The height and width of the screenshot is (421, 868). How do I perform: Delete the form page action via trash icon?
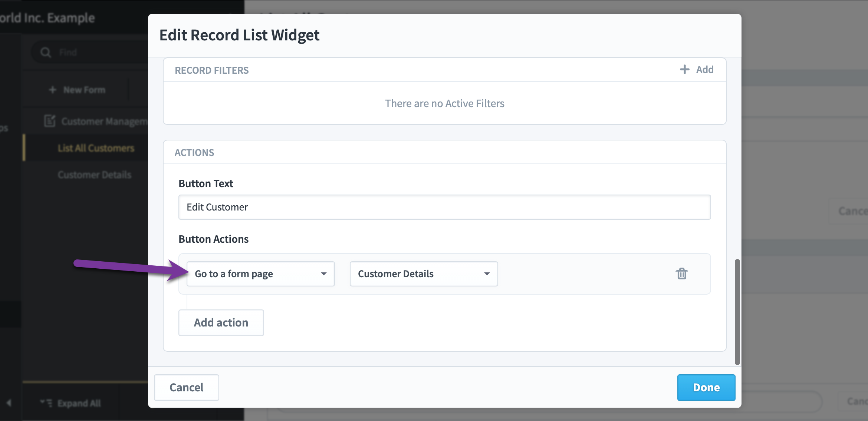coord(682,274)
